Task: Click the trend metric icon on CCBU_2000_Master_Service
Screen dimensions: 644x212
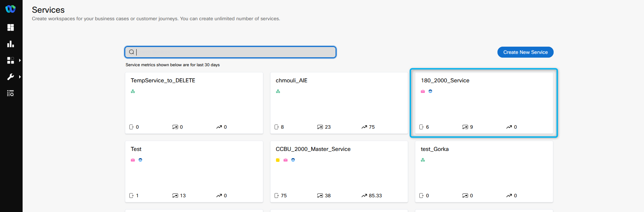Action: pyautogui.click(x=364, y=196)
